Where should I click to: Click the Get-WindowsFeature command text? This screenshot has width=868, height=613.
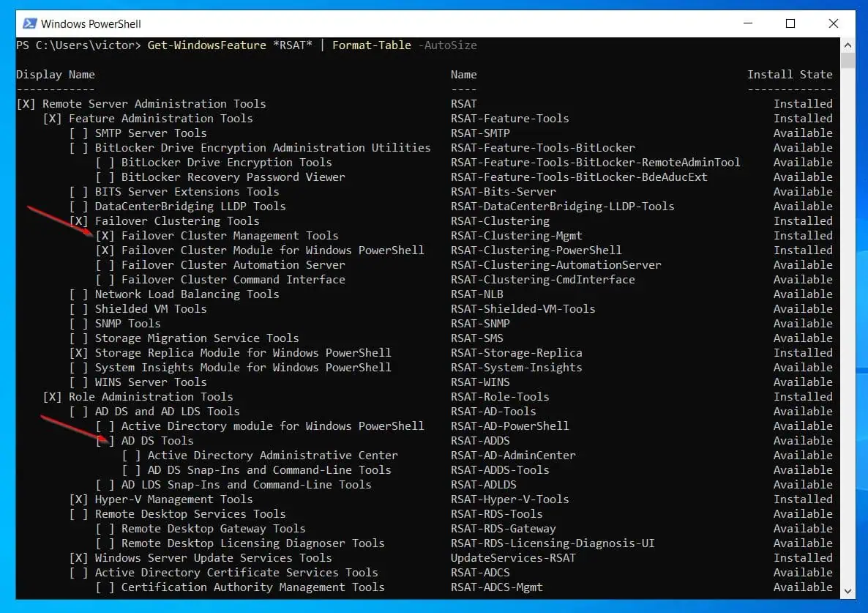pos(206,45)
